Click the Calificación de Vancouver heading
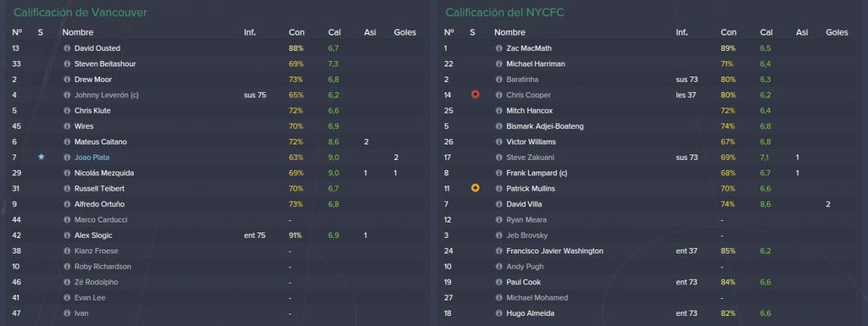Image resolution: width=868 pixels, height=326 pixels. coord(81,12)
